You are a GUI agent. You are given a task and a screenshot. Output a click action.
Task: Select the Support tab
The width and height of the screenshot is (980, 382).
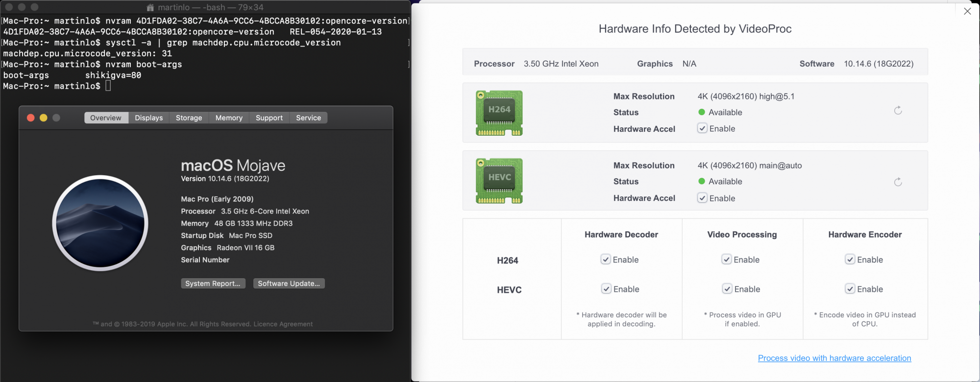[269, 118]
